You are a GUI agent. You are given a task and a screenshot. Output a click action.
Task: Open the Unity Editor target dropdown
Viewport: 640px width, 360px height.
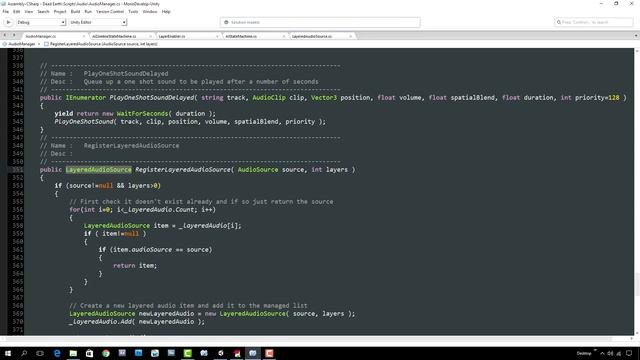(x=98, y=22)
